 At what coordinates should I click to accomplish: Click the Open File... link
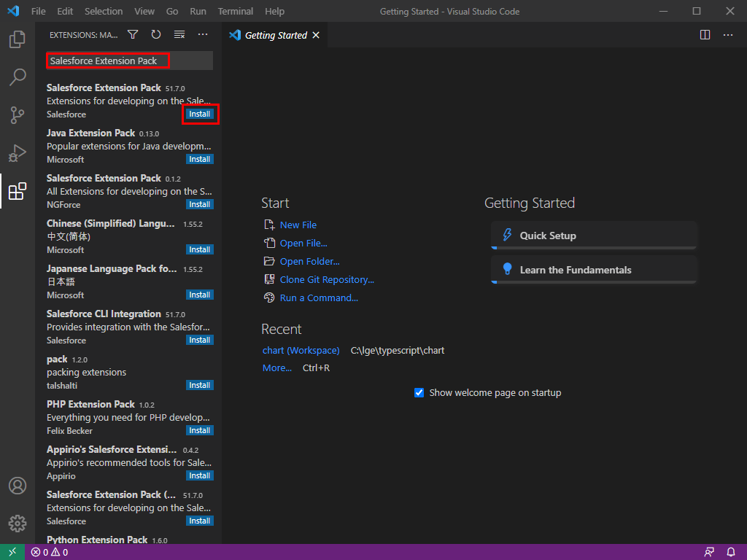(303, 244)
